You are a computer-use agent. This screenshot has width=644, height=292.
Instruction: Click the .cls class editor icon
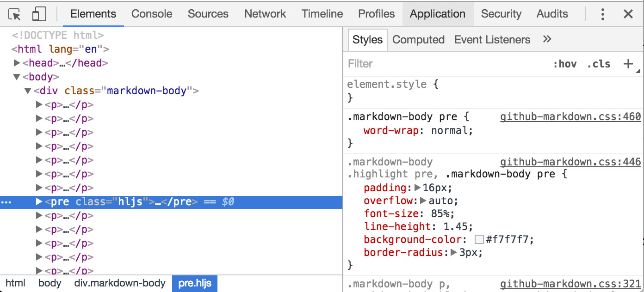coord(599,64)
